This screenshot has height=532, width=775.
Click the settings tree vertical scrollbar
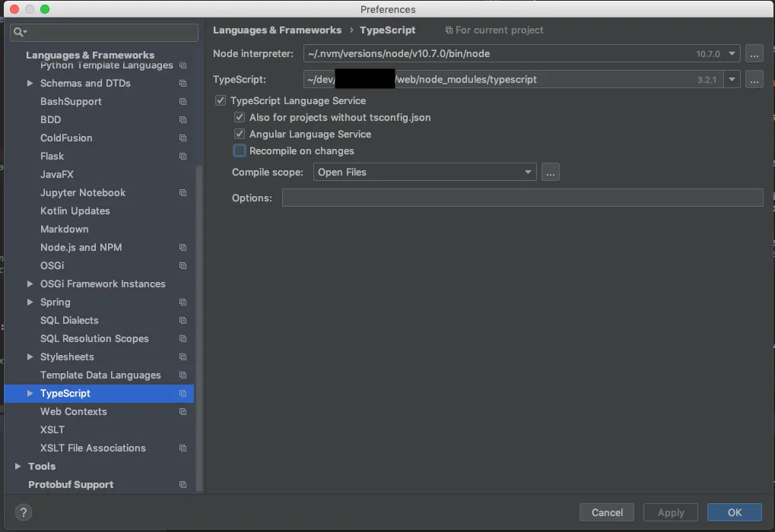click(x=199, y=328)
